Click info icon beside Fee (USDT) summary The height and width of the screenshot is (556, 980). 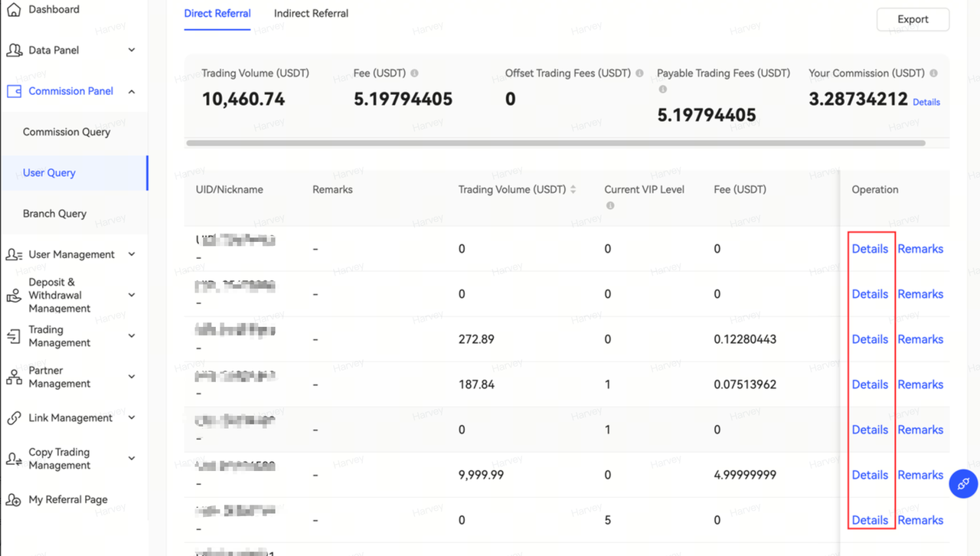pyautogui.click(x=414, y=74)
